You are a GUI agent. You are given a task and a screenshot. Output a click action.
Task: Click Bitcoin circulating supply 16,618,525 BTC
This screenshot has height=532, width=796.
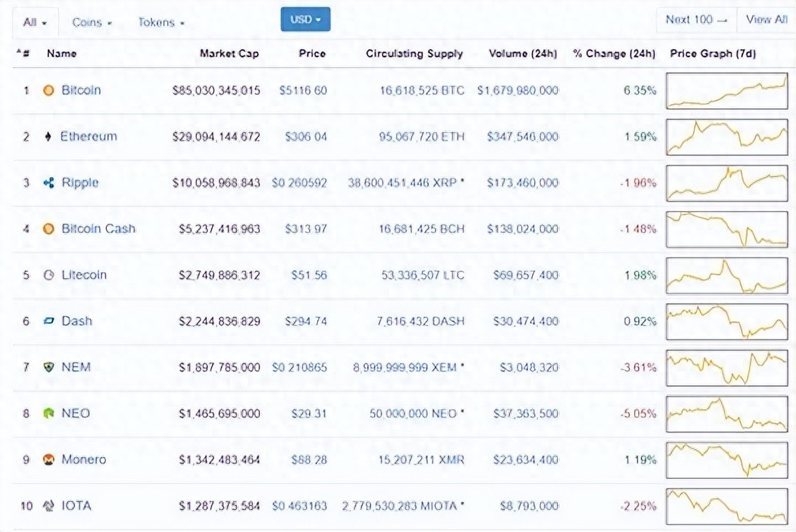(x=422, y=90)
